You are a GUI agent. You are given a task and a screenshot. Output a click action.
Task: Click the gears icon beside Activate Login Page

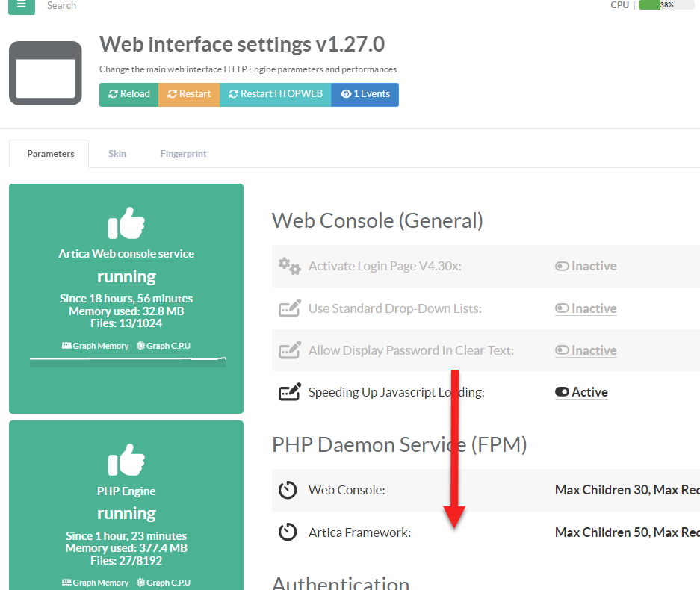(289, 266)
